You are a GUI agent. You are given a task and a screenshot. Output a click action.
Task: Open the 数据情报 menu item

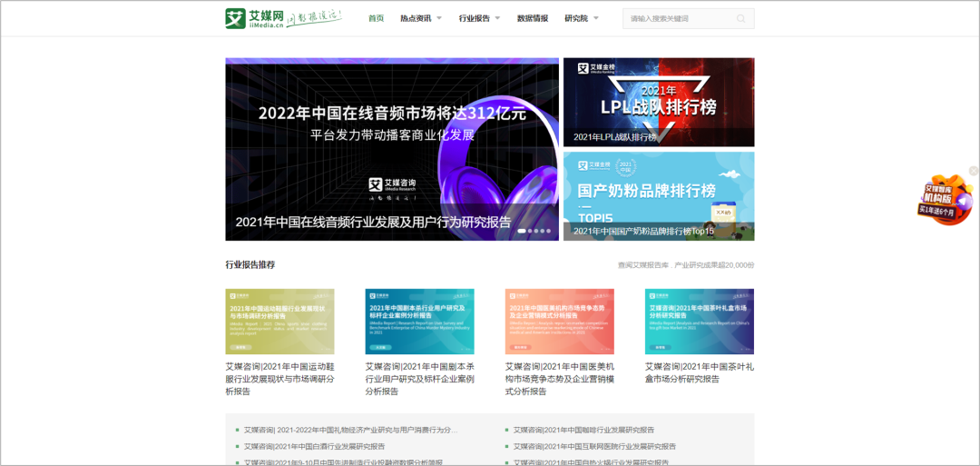pyautogui.click(x=533, y=18)
